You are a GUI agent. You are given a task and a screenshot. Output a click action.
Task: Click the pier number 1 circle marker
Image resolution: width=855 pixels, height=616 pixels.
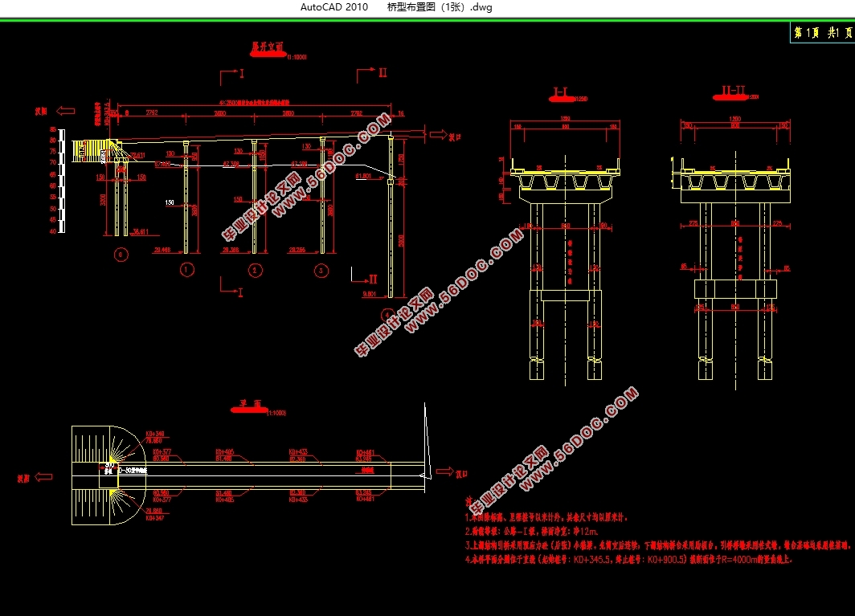pos(187,270)
